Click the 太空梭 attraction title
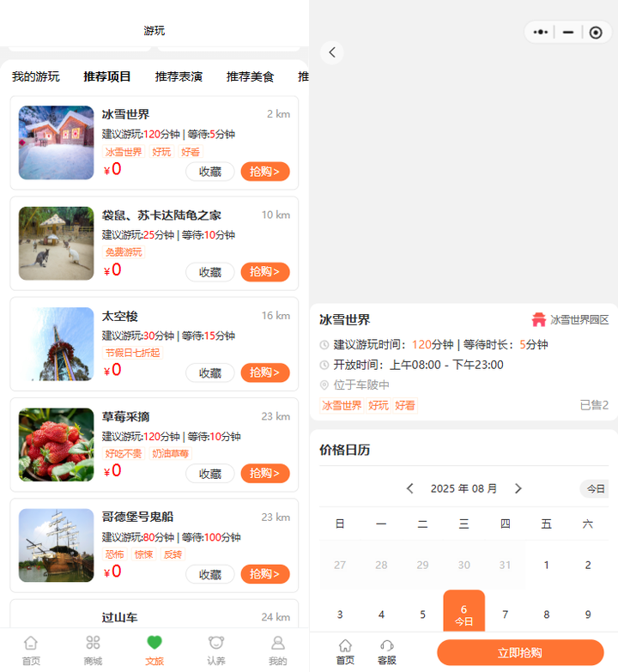Screen dimensions: 618x672 coord(119,317)
